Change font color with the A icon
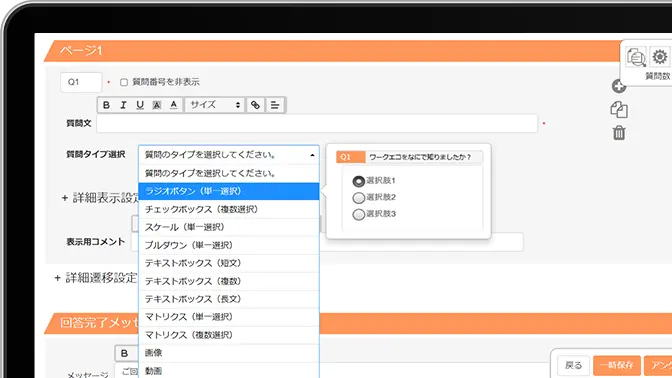 (174, 105)
